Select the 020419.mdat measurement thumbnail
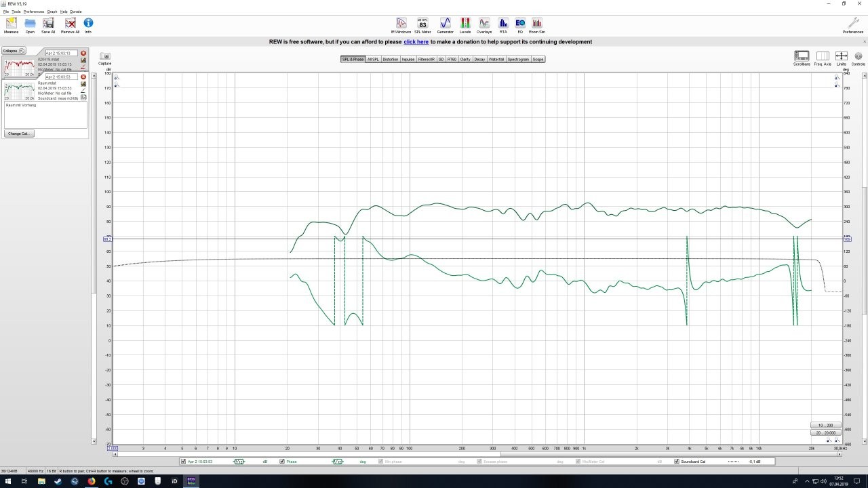This screenshot has width=868, height=488. (x=19, y=67)
